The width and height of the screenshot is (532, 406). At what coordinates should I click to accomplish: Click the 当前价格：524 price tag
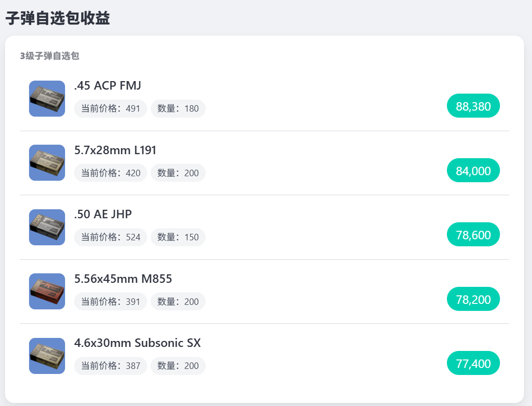point(111,237)
